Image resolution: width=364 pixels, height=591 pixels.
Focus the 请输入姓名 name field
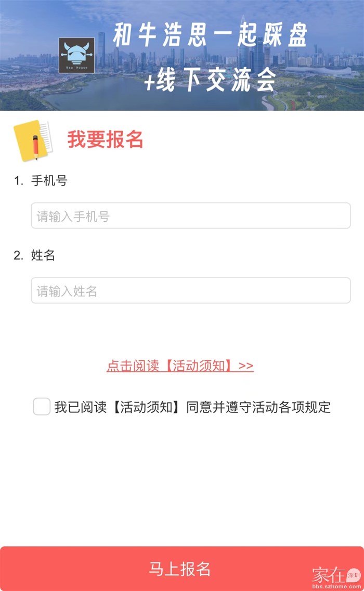191,291
